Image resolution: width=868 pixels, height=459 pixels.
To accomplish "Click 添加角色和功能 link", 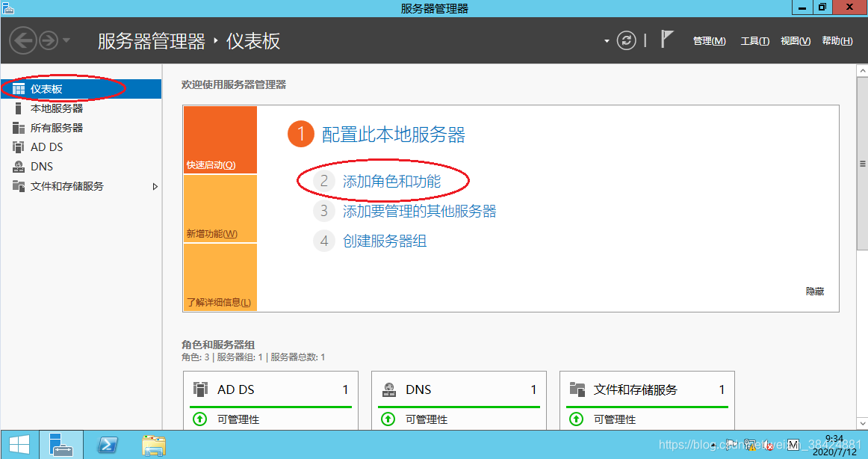I will tap(391, 181).
